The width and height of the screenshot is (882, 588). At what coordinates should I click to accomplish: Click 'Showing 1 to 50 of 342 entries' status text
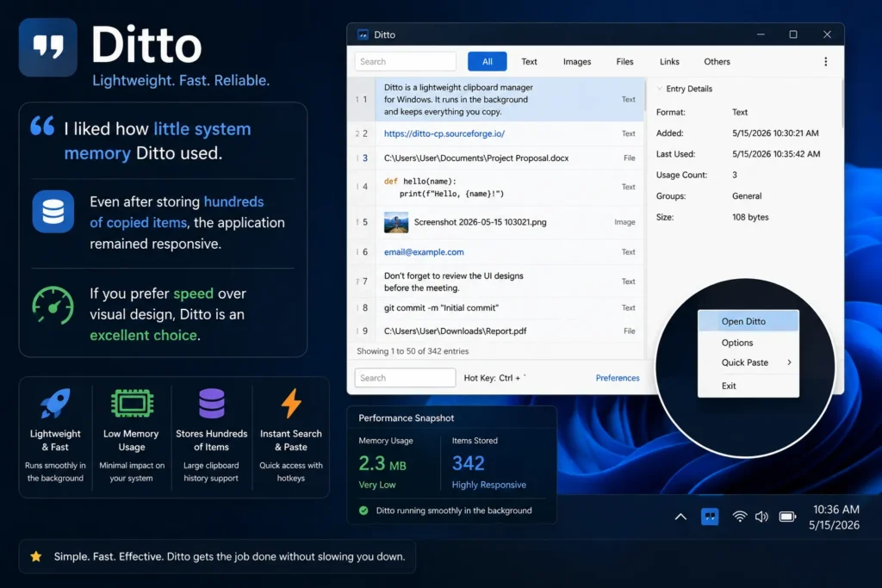click(x=413, y=350)
